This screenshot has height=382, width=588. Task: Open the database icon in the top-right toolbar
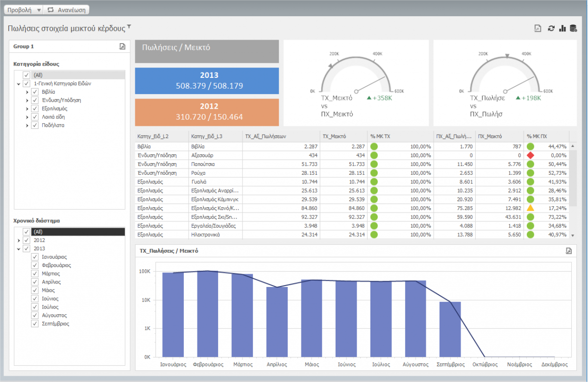[x=573, y=28]
